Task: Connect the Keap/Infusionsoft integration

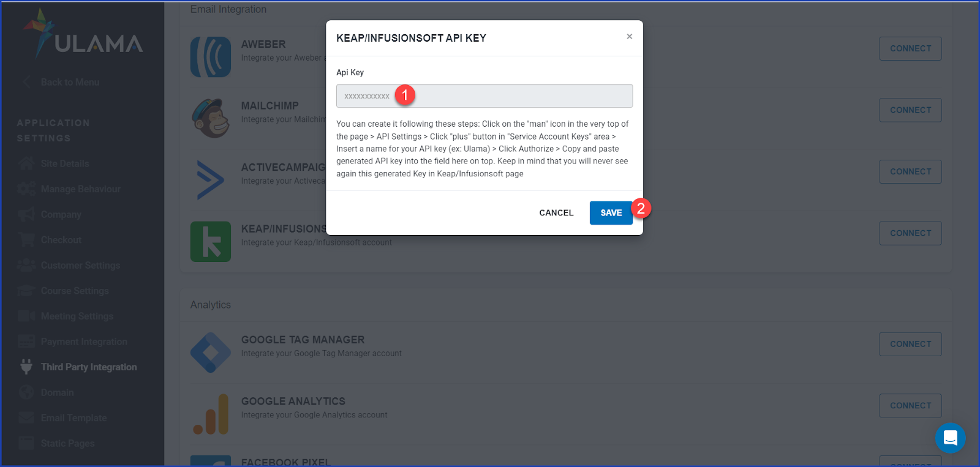Action: pos(910,233)
